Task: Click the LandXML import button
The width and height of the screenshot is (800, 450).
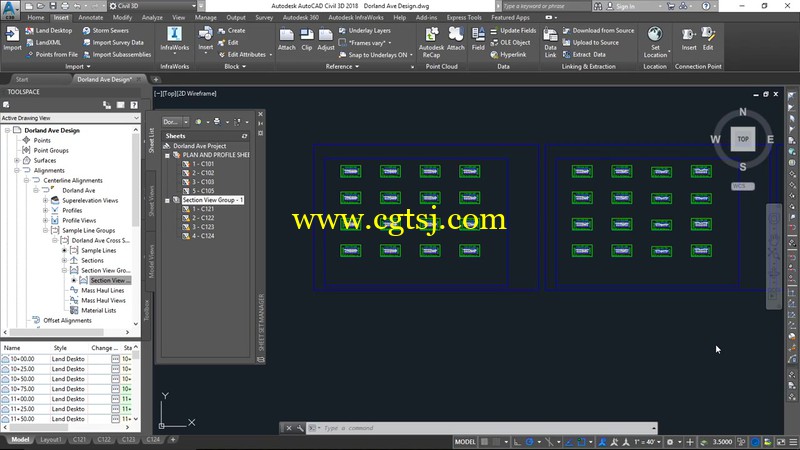Action: [43, 42]
